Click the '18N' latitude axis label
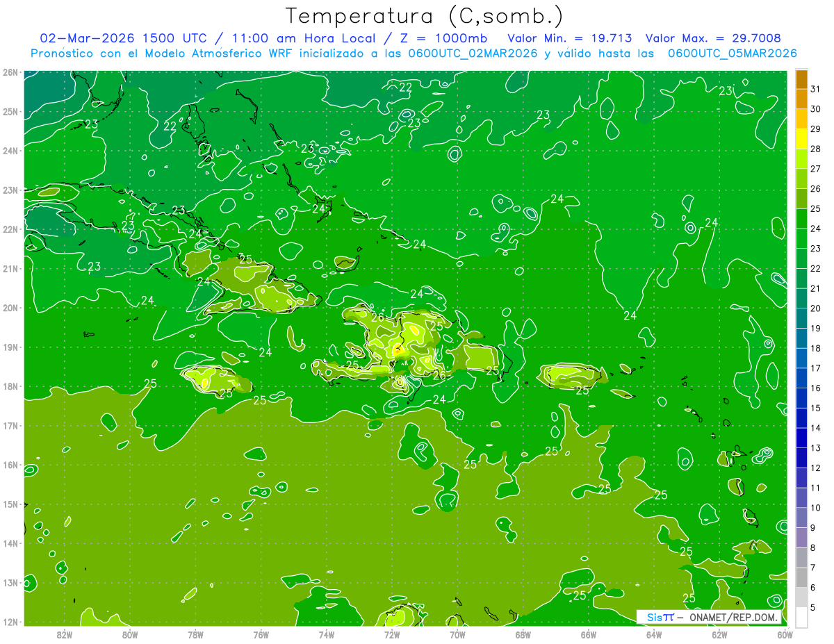Image resolution: width=834 pixels, height=644 pixels. click(10, 386)
